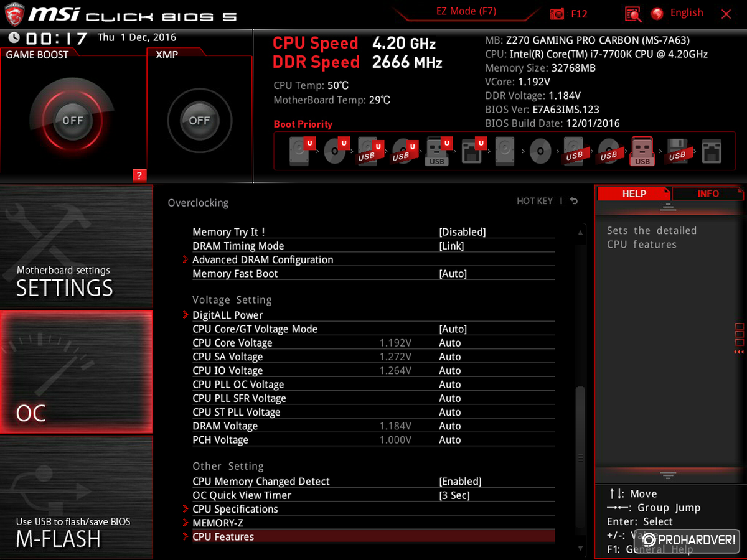The image size is (747, 560).
Task: Set DRAM Voltage Auto field
Action: (x=450, y=426)
